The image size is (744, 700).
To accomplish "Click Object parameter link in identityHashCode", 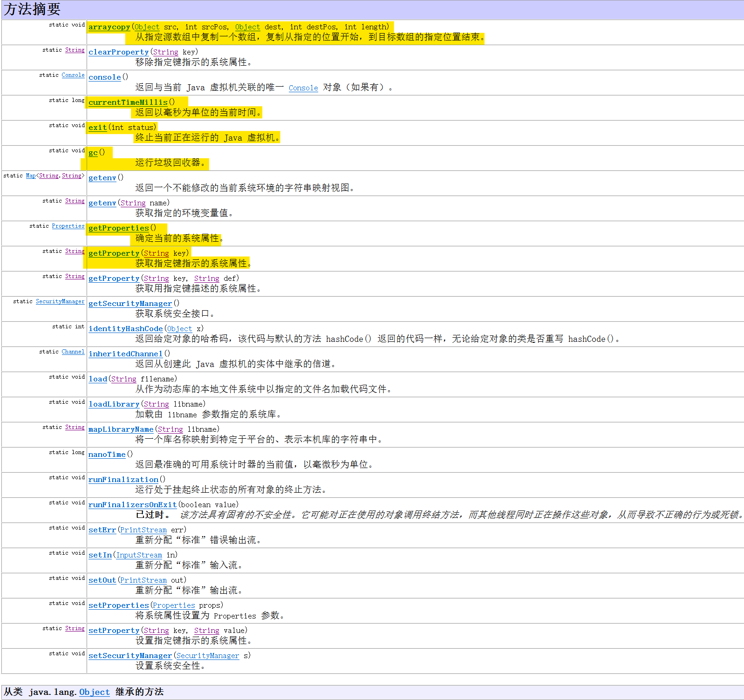I will pos(179,329).
